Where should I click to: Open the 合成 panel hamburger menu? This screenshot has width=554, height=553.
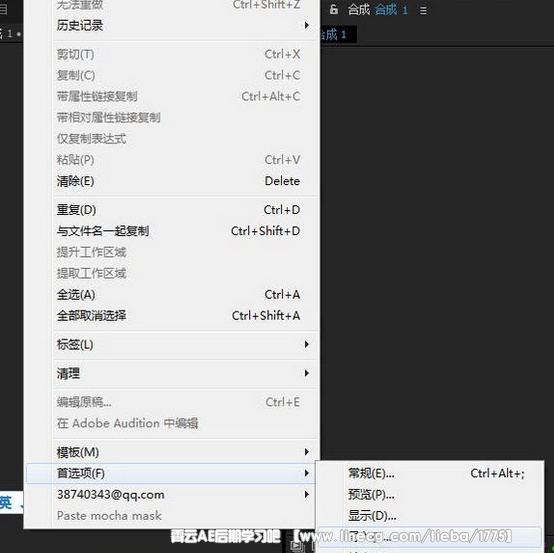[x=423, y=11]
